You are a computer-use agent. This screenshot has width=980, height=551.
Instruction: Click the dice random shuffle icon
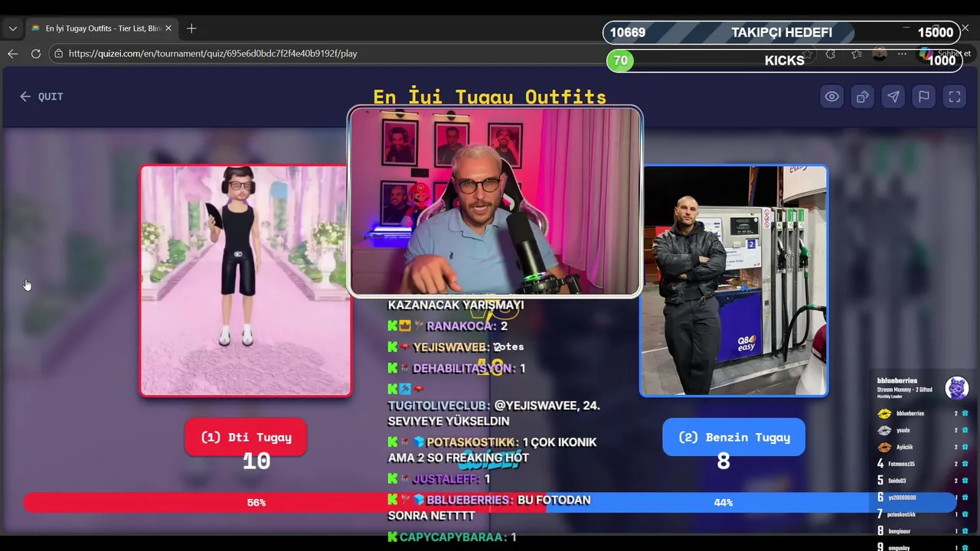click(862, 96)
